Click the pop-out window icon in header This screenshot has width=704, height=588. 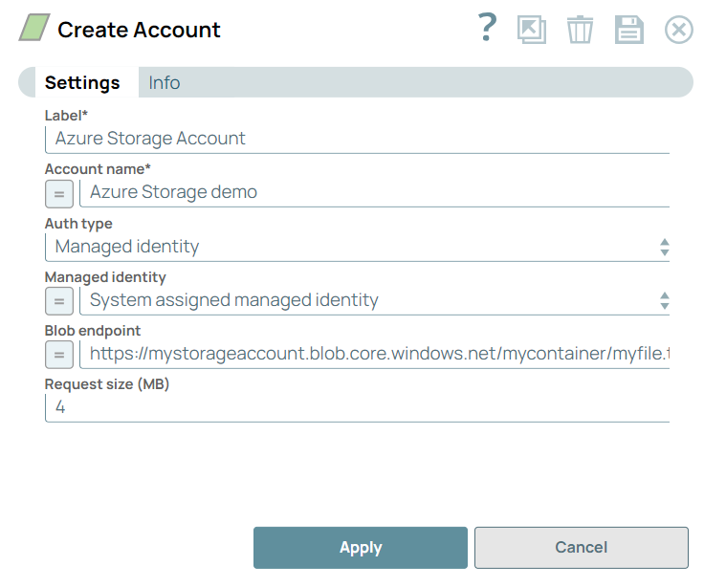coord(531,30)
